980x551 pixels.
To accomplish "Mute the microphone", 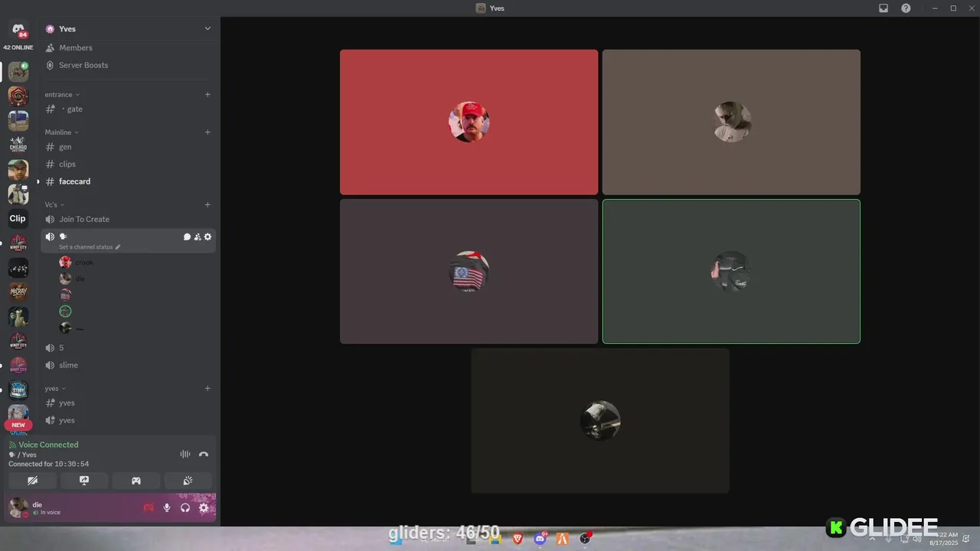I will 167,507.
